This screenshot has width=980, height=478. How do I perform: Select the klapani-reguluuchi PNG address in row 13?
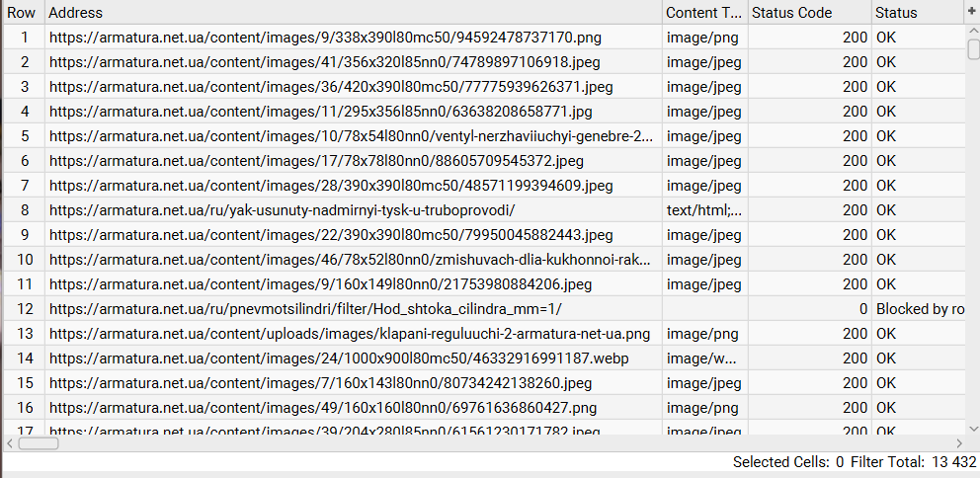pos(350,334)
